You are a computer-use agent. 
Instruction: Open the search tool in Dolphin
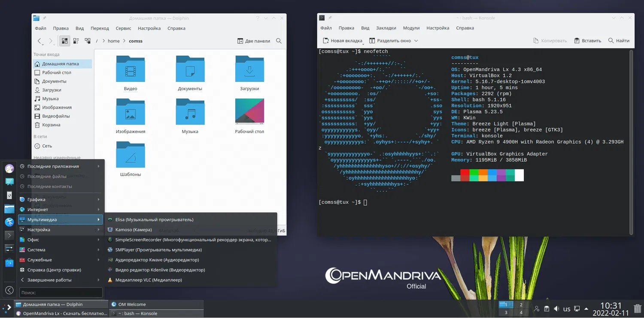tap(279, 41)
